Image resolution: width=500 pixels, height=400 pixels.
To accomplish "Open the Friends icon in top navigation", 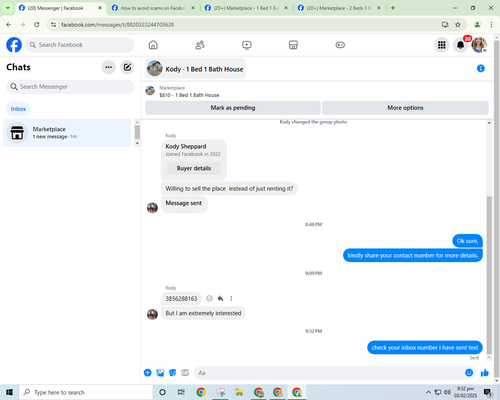I will [200, 45].
